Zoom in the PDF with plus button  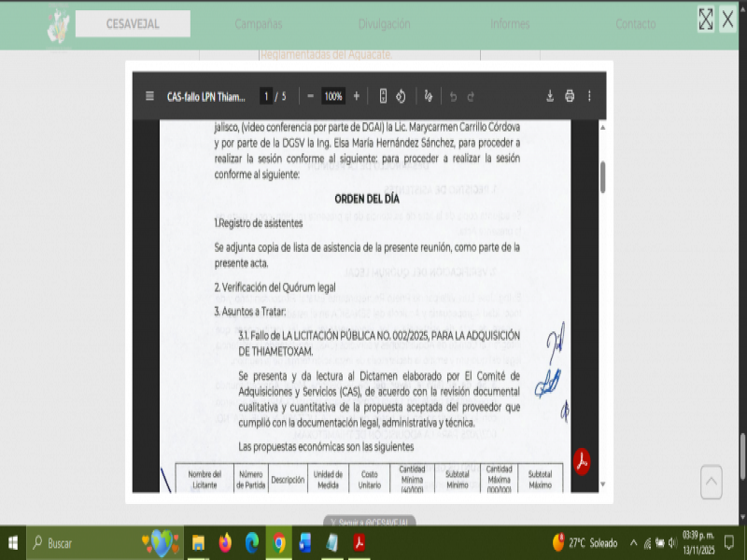356,96
